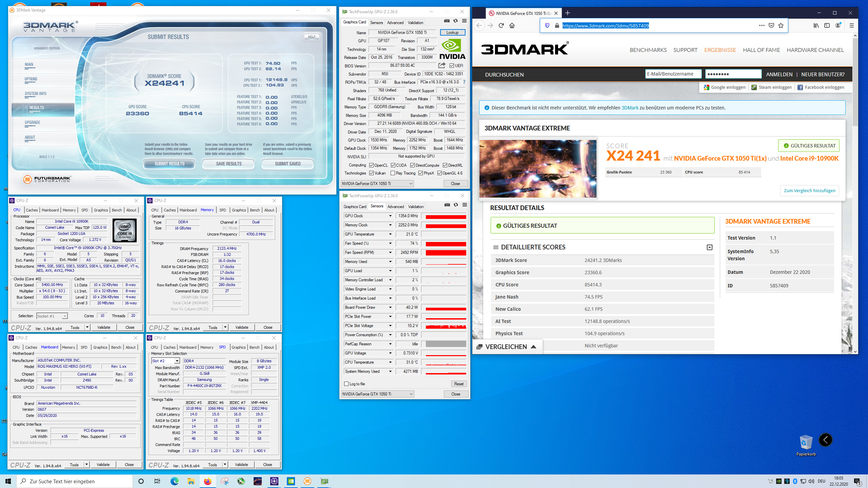Viewport: 868px width, 488px height.
Task: Click the SUBMIT RESULTS button in 3DMark Vantage
Action: 170,164
